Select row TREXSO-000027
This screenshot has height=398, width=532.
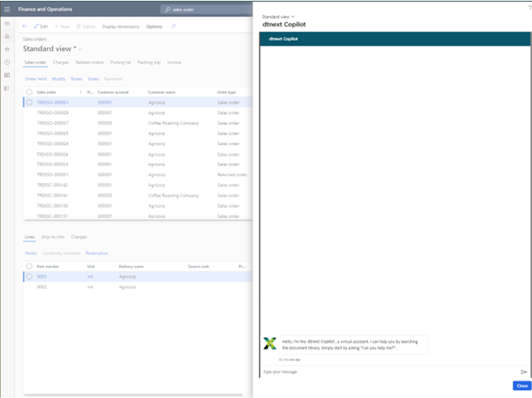138,123
